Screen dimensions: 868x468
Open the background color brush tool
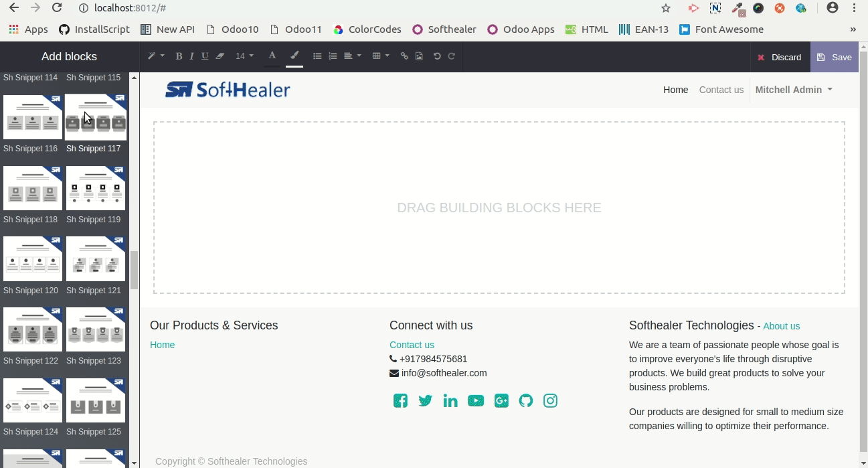(x=294, y=56)
